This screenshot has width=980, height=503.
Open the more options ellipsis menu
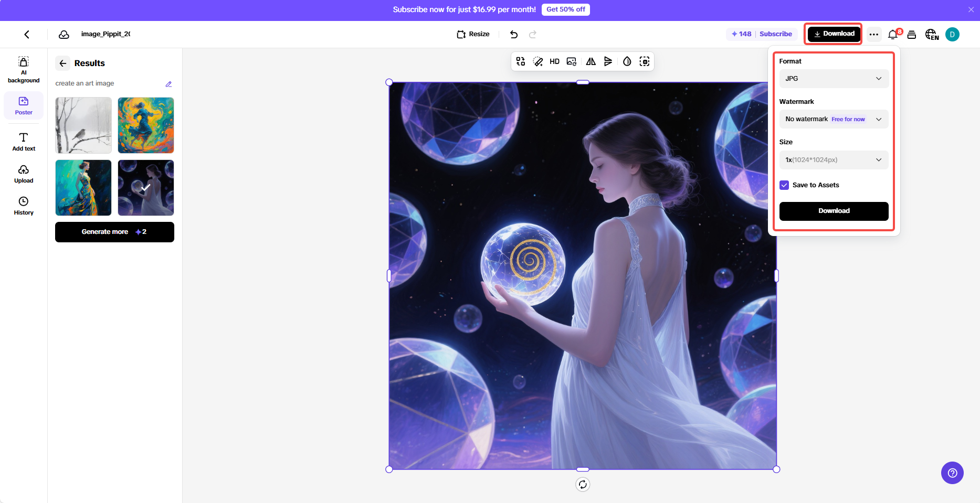point(874,35)
